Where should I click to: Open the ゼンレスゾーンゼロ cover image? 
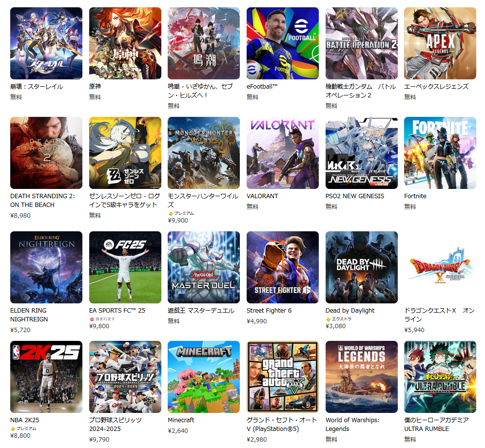coord(125,153)
